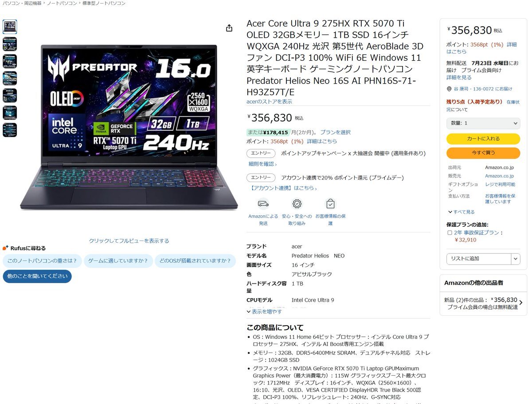Viewport: 532px width, 404px height.
Task: Click the share icon above product image
Action: click(x=229, y=28)
